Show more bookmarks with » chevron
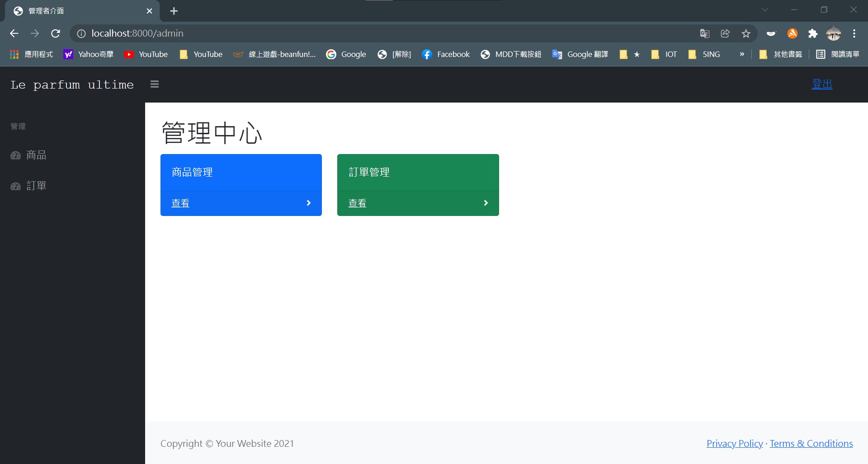This screenshot has height=464, width=868. pyautogui.click(x=742, y=54)
